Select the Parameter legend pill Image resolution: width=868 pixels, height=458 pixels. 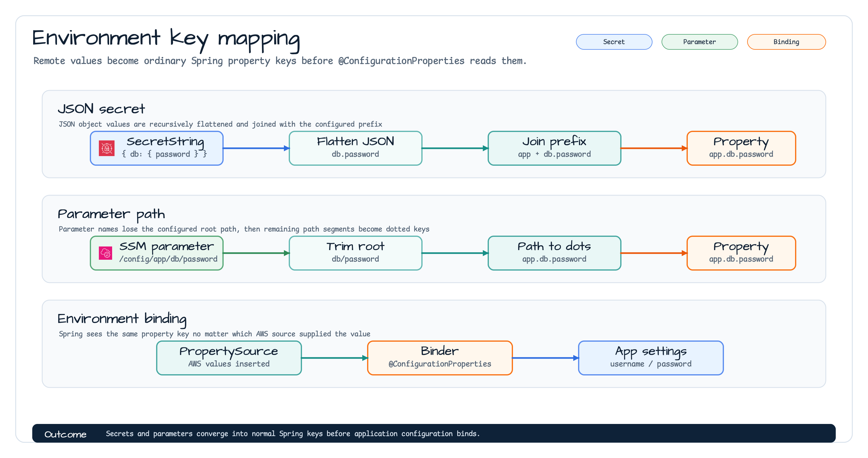coord(700,42)
